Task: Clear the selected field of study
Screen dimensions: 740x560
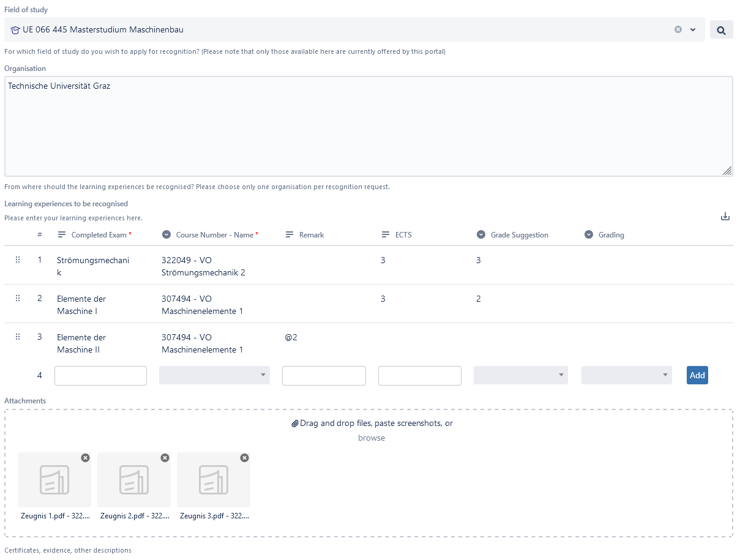Action: click(x=678, y=29)
